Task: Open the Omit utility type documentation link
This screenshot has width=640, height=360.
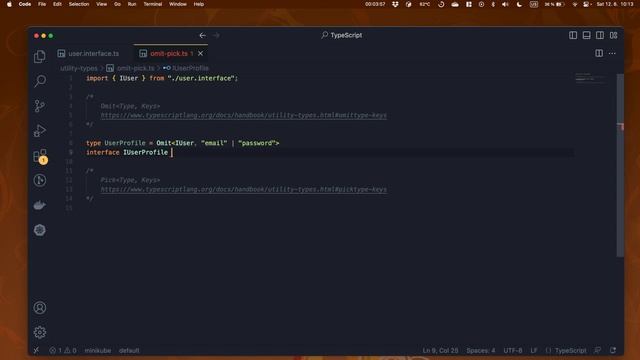Action: (x=244, y=116)
